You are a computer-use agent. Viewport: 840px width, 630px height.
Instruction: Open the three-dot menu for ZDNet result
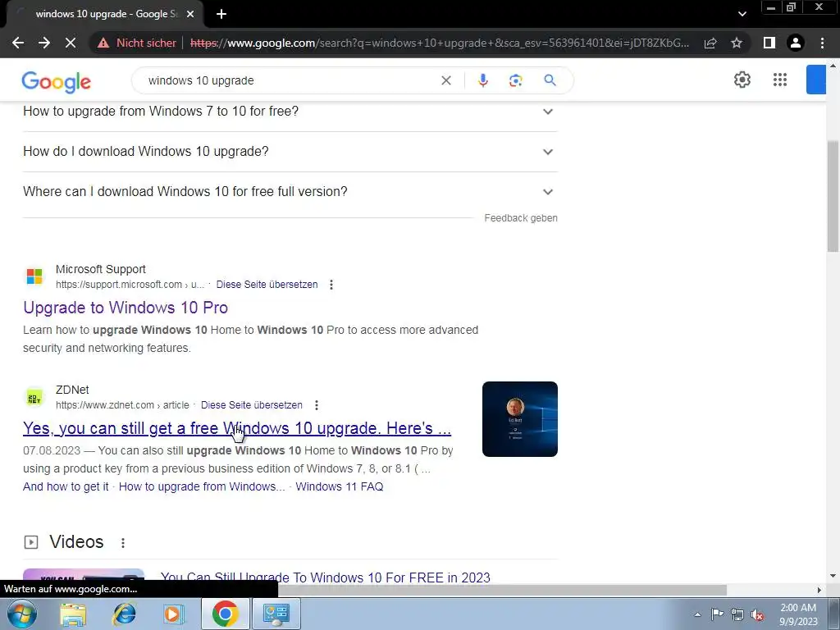point(316,405)
